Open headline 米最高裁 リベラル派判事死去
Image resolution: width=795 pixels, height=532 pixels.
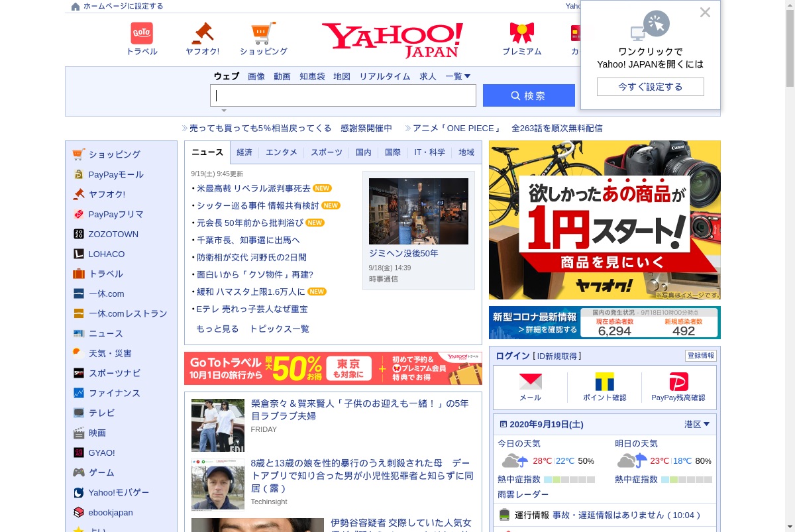(x=253, y=188)
